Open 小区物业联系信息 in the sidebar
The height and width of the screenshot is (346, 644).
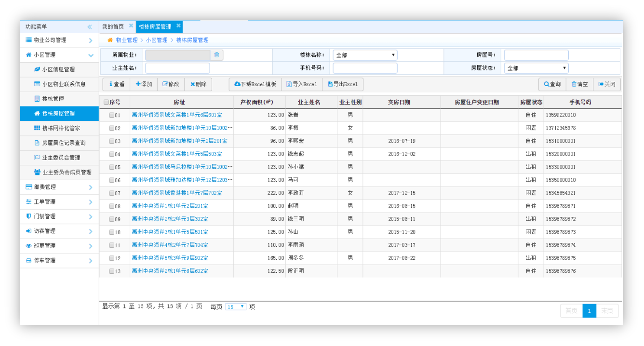pyautogui.click(x=59, y=84)
